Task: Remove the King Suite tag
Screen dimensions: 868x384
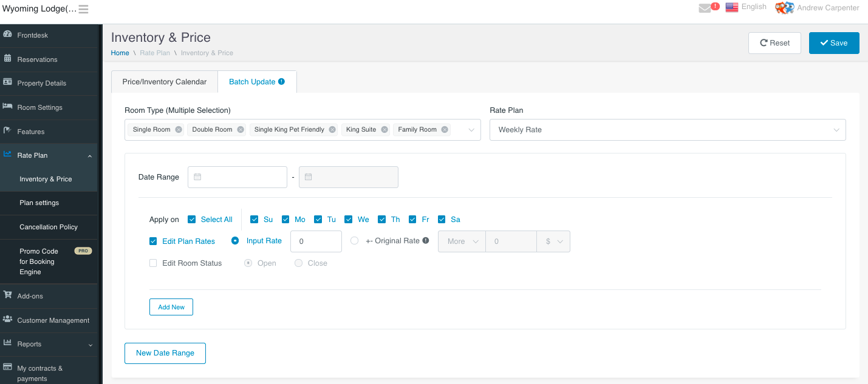Action: click(x=384, y=130)
